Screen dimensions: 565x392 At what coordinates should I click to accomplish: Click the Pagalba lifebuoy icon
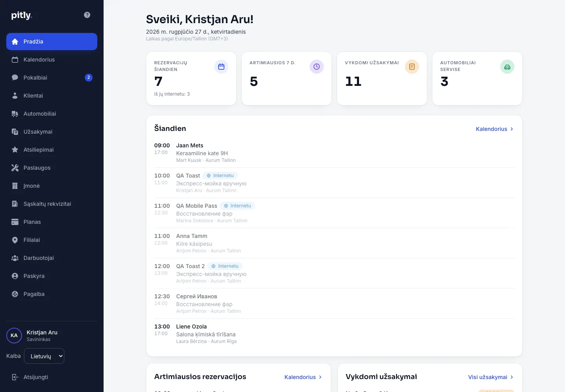15,294
